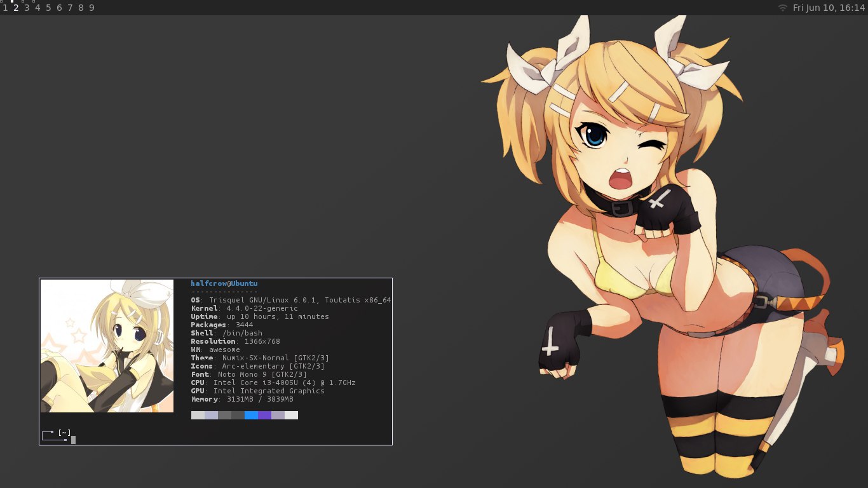Jump to workspace tag 6
The height and width of the screenshot is (488, 868).
pos(59,8)
